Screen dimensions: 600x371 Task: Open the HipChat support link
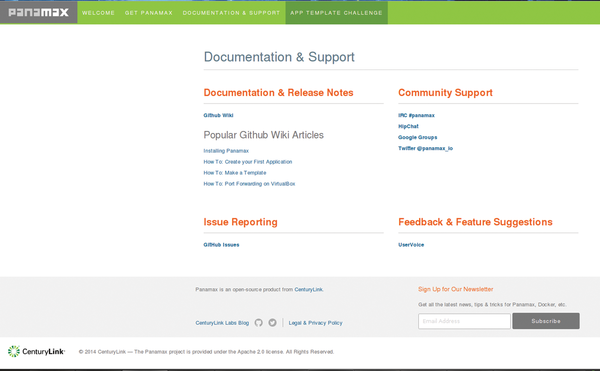408,126
